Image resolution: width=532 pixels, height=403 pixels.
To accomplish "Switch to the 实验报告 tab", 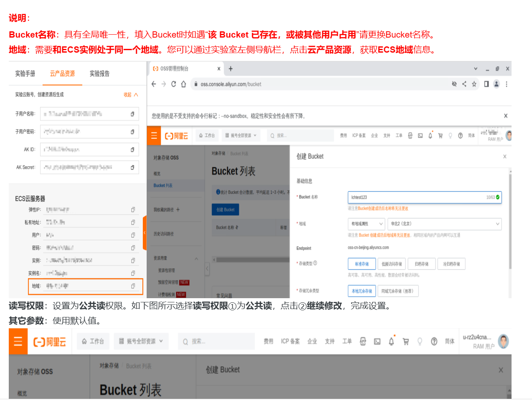I will pos(100,74).
